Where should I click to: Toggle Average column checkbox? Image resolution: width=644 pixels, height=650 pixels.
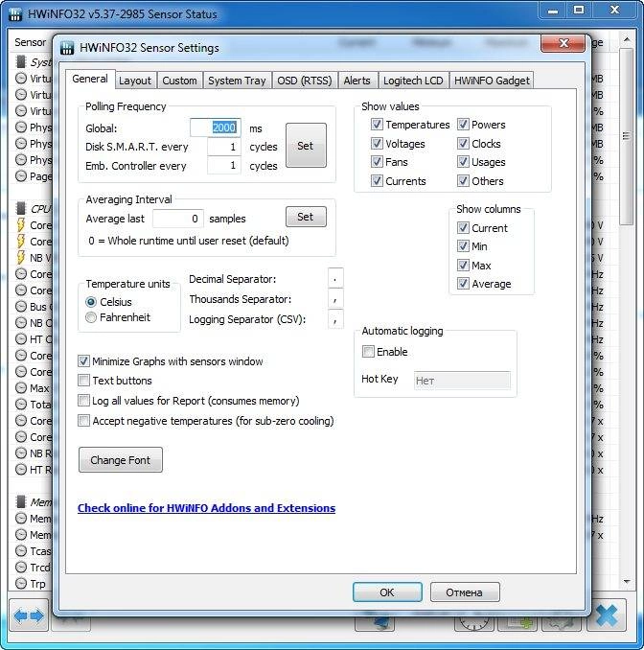(x=463, y=284)
